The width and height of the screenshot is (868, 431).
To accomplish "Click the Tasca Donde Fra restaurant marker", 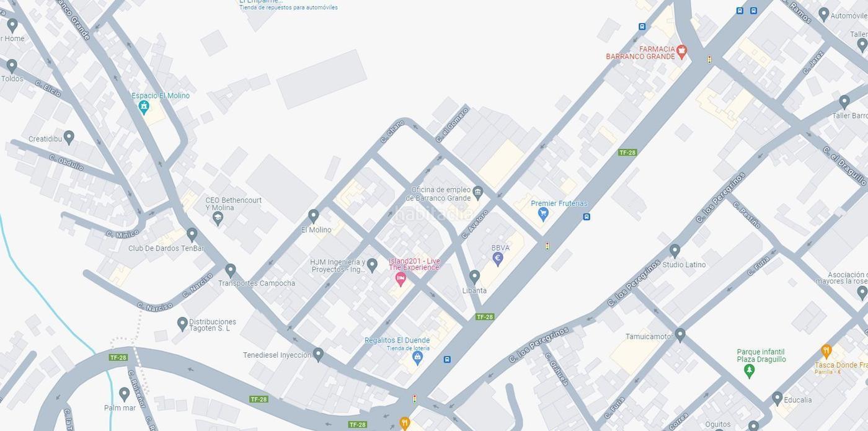I will [826, 351].
